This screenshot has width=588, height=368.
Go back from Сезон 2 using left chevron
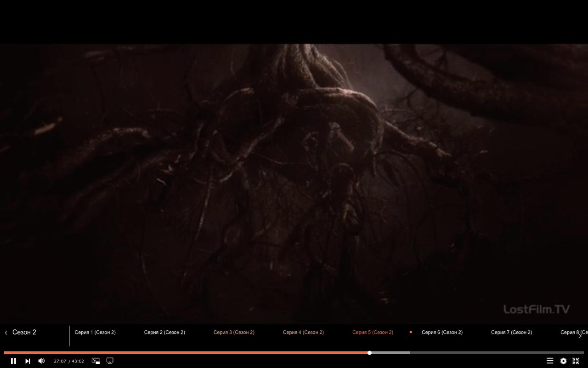coord(6,333)
